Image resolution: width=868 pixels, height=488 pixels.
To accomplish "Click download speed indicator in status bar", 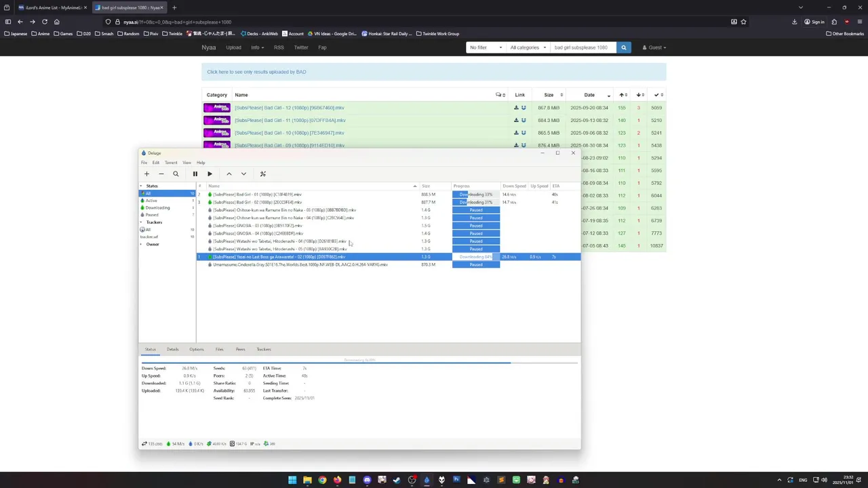I will click(176, 444).
